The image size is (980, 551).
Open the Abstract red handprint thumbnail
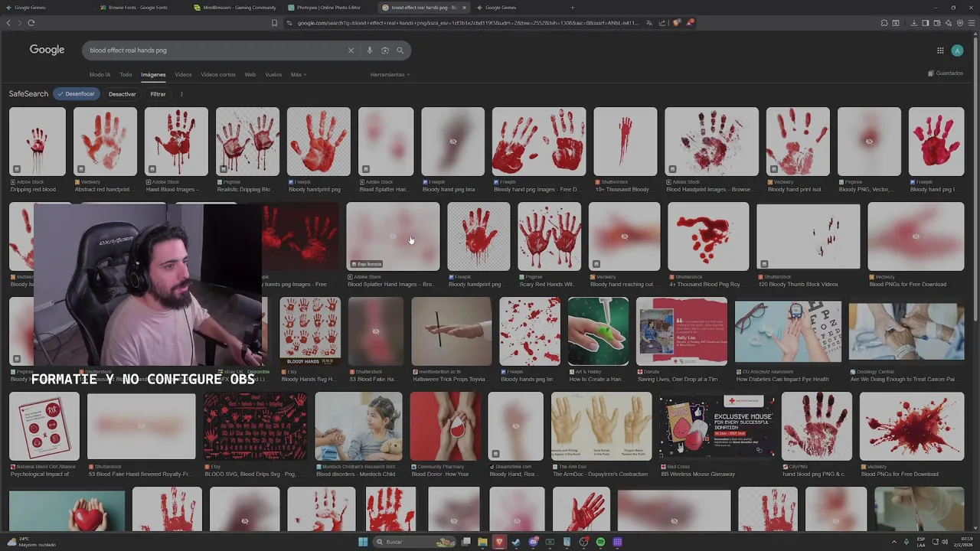click(x=105, y=142)
